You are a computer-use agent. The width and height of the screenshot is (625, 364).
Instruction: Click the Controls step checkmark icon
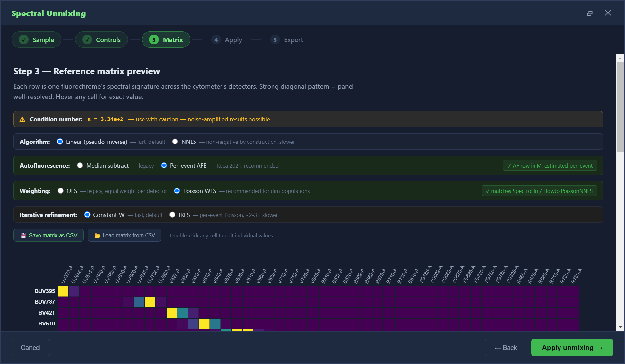pyautogui.click(x=87, y=40)
